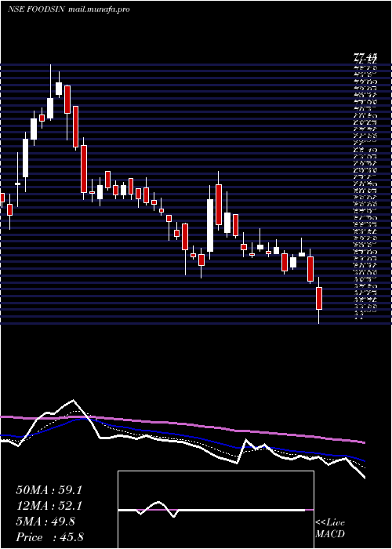Click inside the MACD indicator box
Viewport: 392px width, 549px height.
pyautogui.click(x=216, y=510)
